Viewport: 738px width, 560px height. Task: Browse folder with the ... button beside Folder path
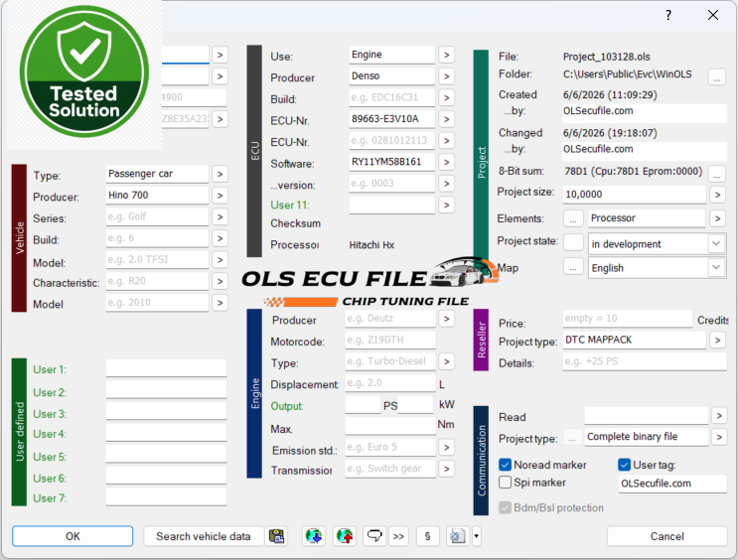pos(717,76)
